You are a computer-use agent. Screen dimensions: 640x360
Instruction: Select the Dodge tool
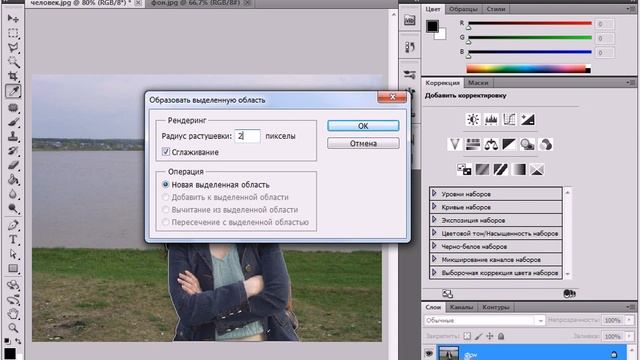click(13, 209)
